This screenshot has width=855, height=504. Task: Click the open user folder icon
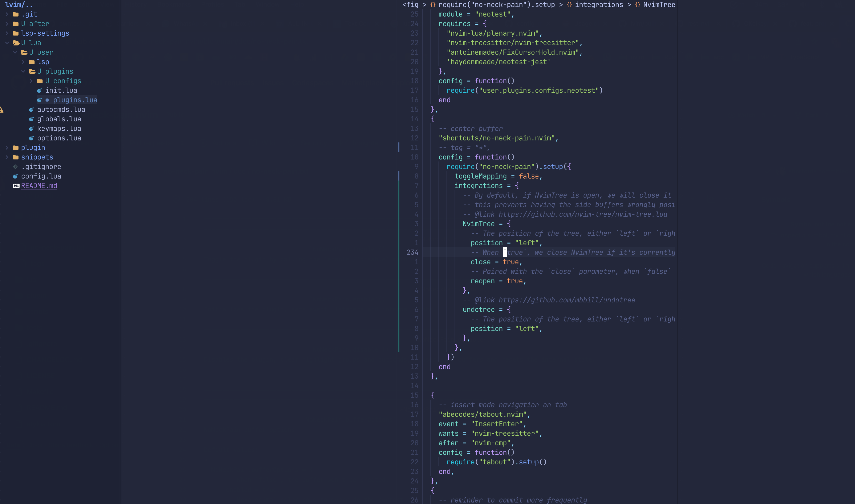pos(24,52)
